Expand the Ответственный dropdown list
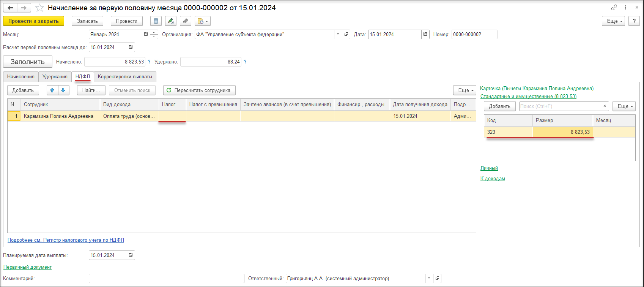The height and width of the screenshot is (287, 644). click(429, 278)
